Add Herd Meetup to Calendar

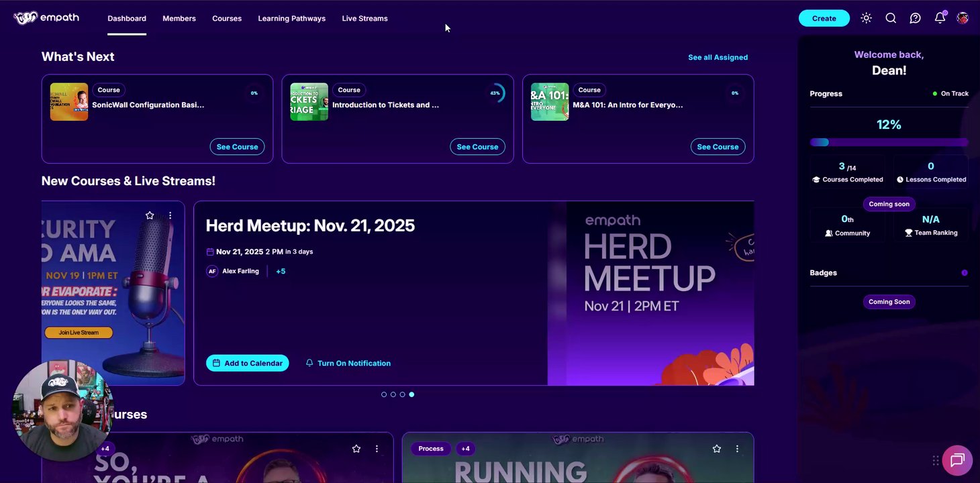(x=248, y=363)
